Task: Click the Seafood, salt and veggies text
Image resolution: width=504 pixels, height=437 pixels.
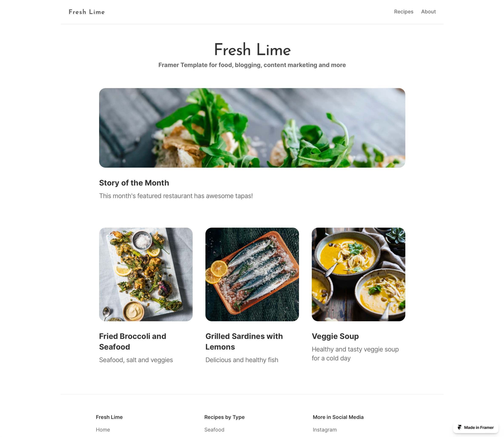Action: click(x=136, y=360)
